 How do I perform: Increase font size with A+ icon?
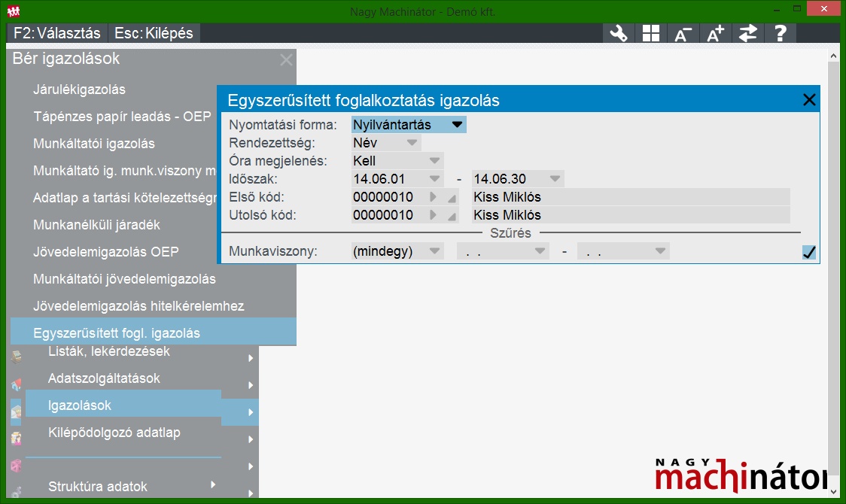pyautogui.click(x=716, y=33)
